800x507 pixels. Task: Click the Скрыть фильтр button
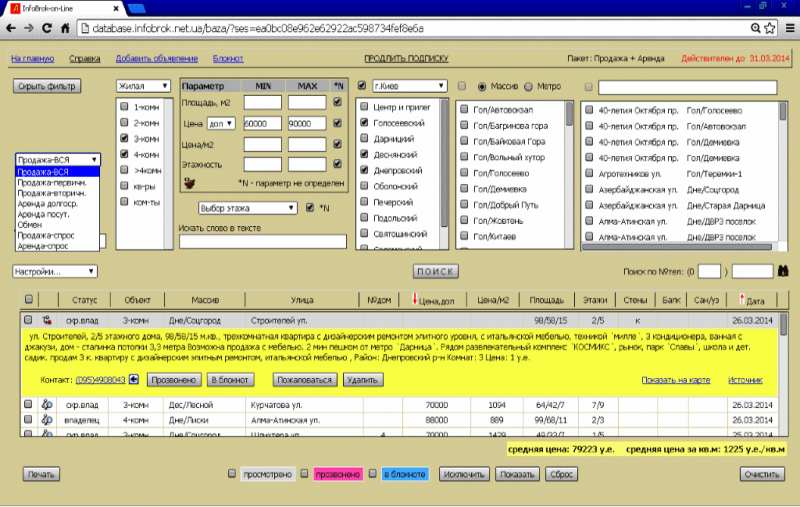point(47,86)
